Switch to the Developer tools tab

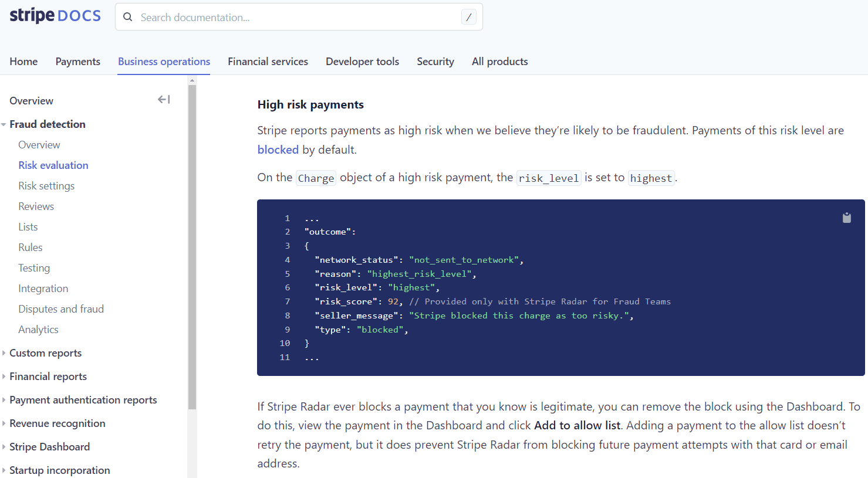(362, 62)
